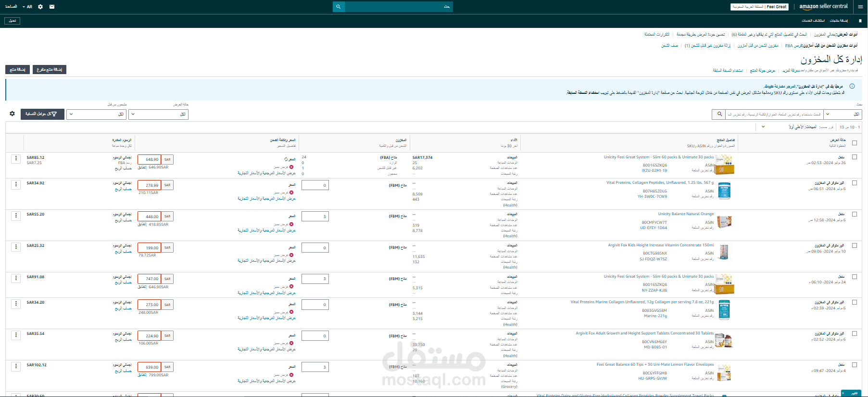Check Marine Collagen row checkbox
Screen dimensions: 868x397
[x=855, y=302]
